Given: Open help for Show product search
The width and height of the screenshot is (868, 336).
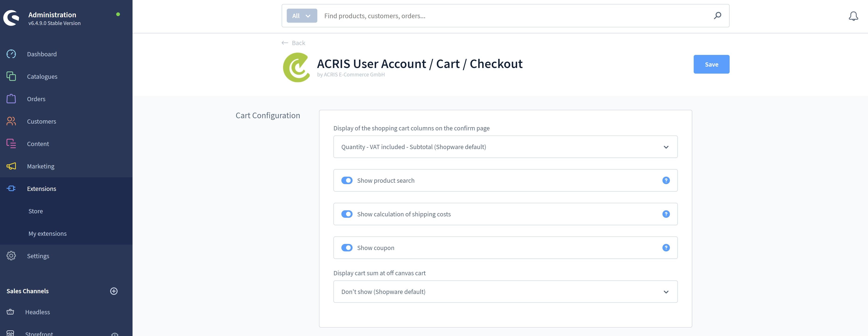Looking at the screenshot, I should (666, 180).
